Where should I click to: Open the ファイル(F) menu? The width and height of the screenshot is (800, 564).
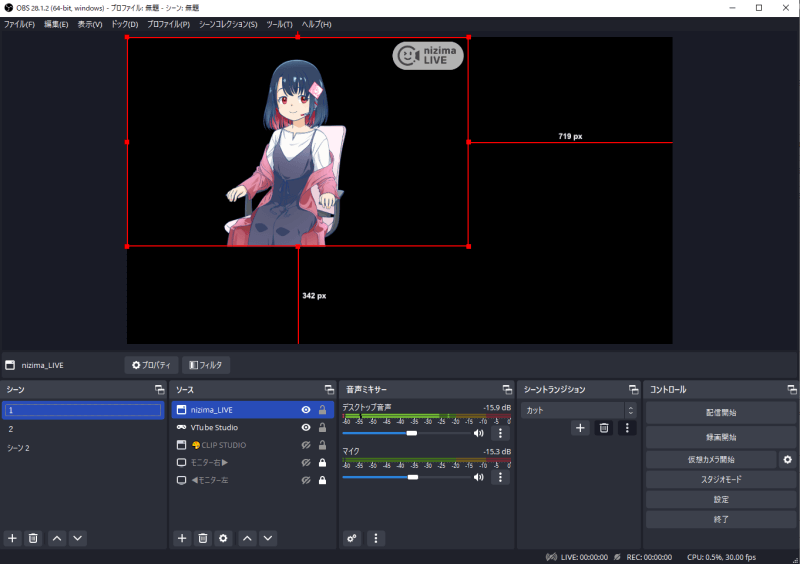(x=19, y=24)
